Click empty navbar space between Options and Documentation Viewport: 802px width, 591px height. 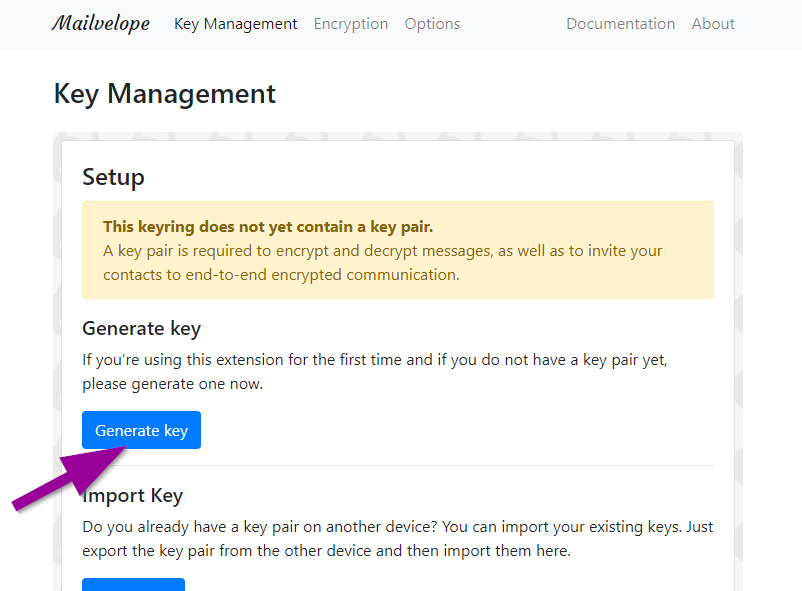pos(512,23)
